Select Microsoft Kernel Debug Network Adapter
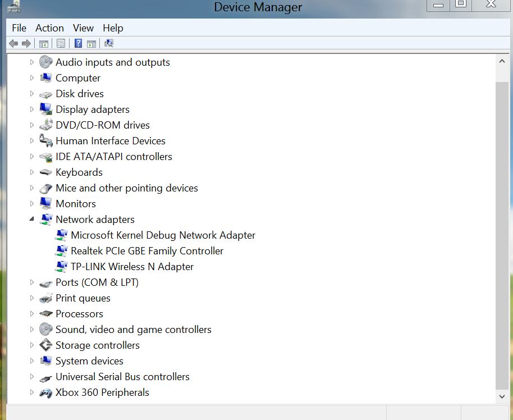Screen dimensions: 513x420 (163, 235)
